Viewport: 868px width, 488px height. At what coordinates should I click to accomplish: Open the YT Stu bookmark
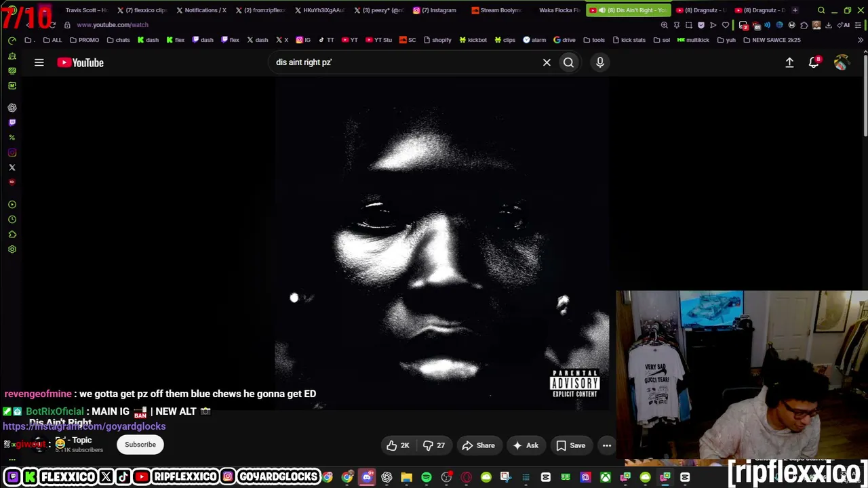coord(378,40)
